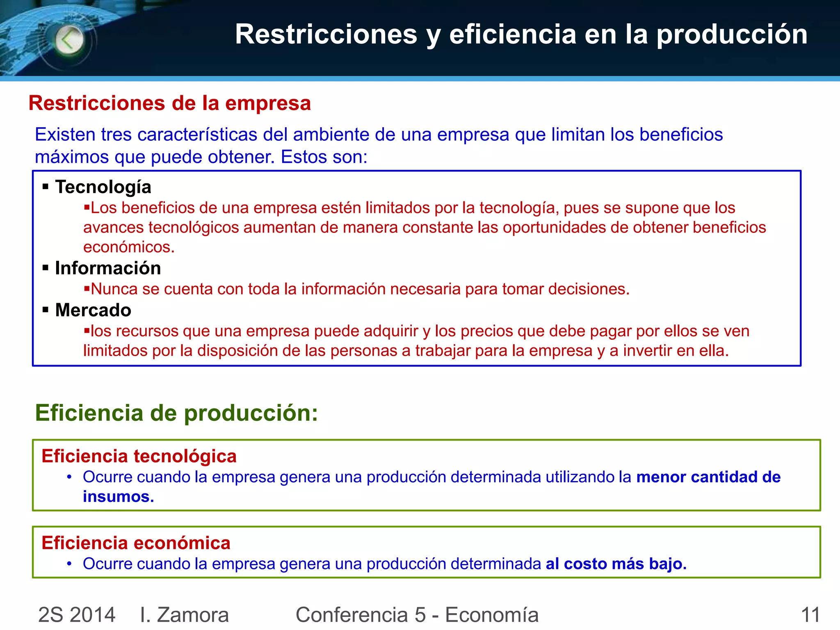The image size is (840, 630).
Task: Click the heading 'Restricciones de la empresa'
Action: point(170,103)
